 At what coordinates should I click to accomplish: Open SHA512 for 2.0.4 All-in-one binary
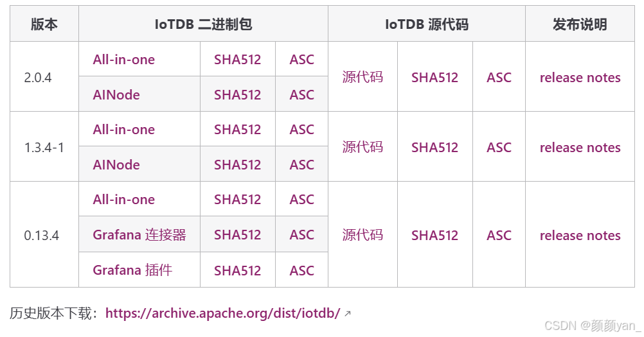point(237,60)
